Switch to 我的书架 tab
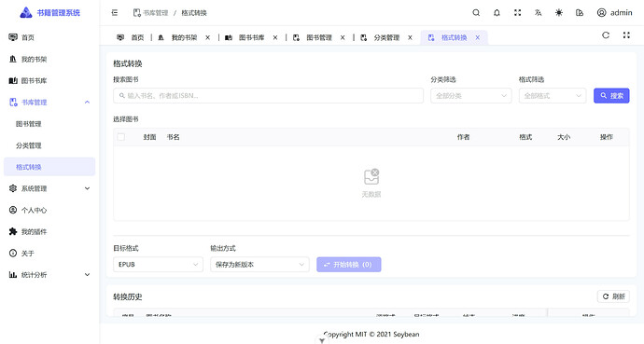644x344 pixels. (x=184, y=37)
